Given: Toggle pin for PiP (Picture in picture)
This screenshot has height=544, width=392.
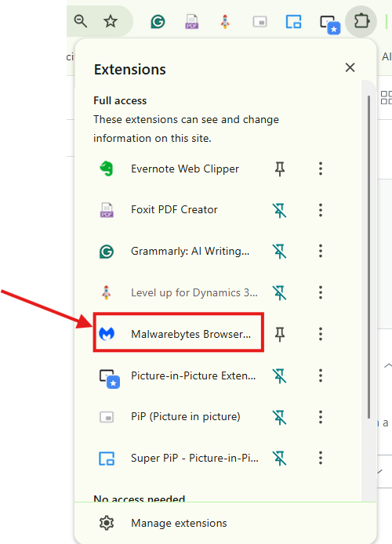Looking at the screenshot, I should 280,417.
